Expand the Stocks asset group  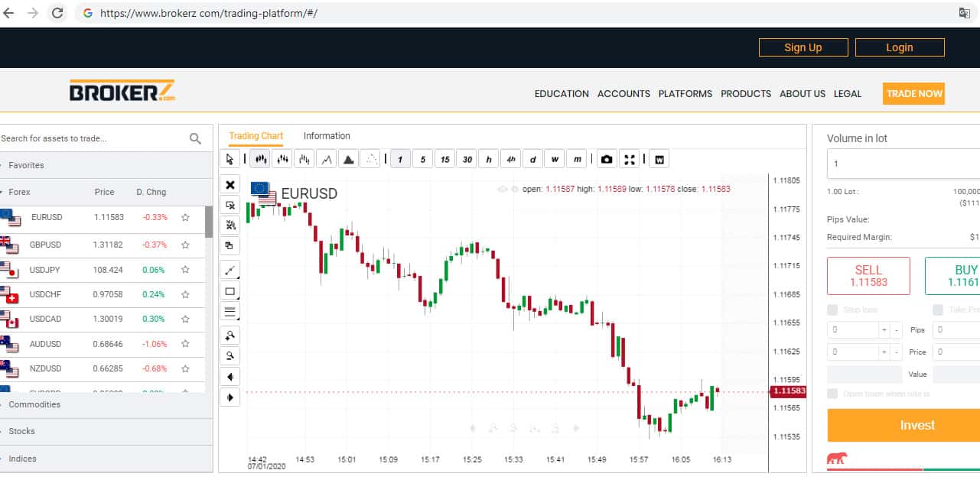[21, 431]
